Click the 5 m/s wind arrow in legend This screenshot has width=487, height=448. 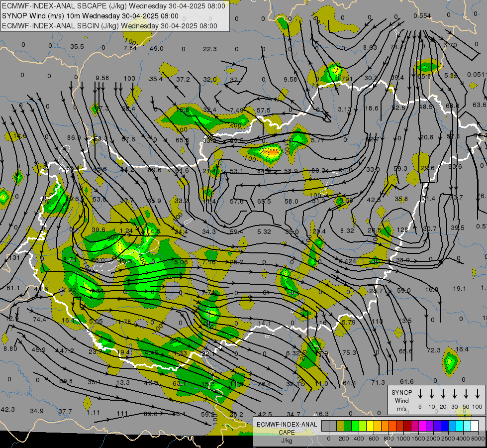(x=420, y=394)
